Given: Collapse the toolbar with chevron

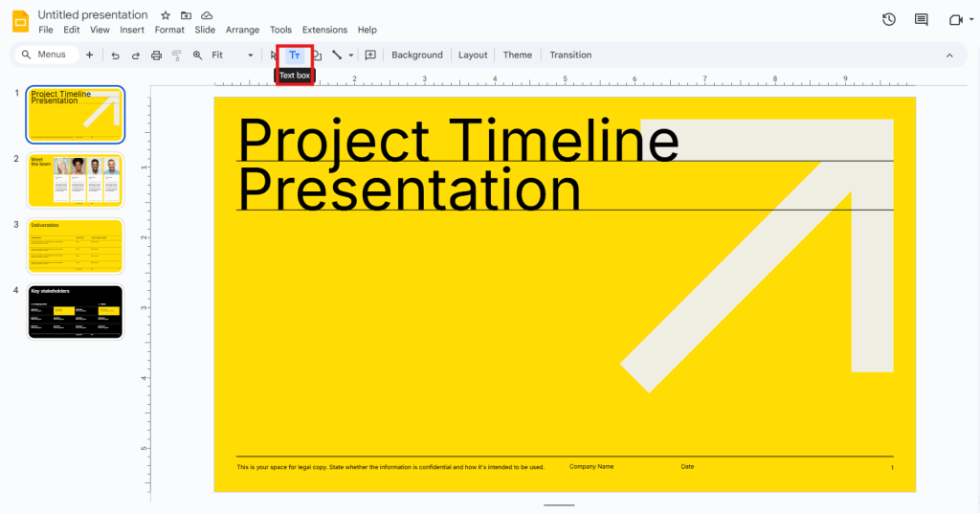Looking at the screenshot, I should 949,56.
